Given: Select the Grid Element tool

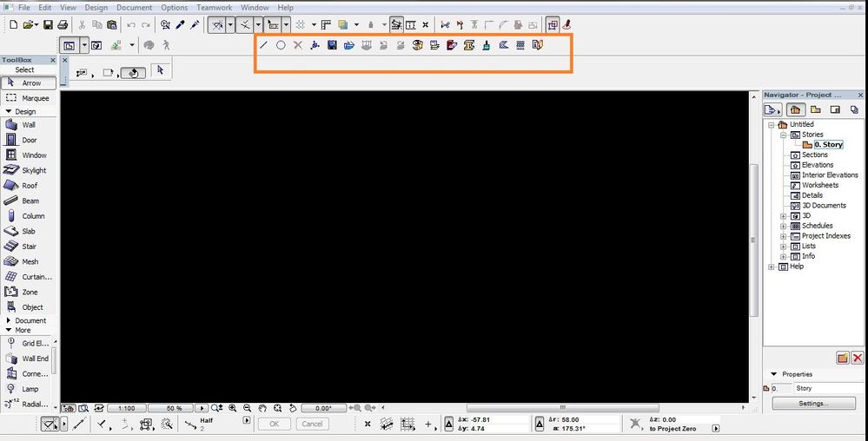Looking at the screenshot, I should [27, 344].
